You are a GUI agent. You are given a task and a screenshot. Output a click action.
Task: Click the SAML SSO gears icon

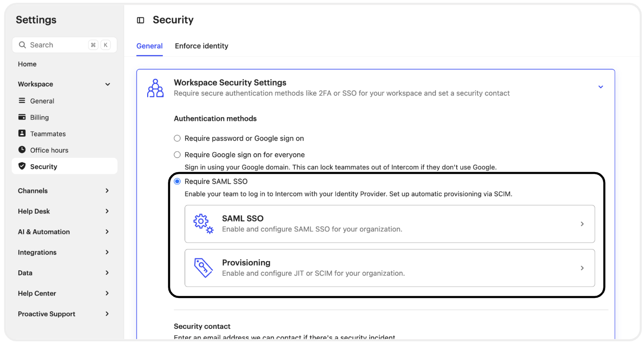click(203, 224)
